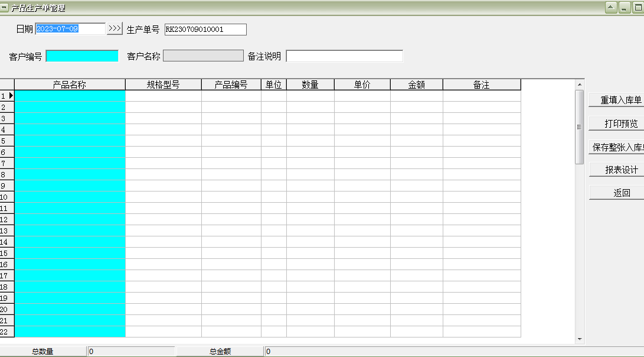Click the 产品名称 cell in row 5
Screen dimensions: 644x357
click(70, 141)
